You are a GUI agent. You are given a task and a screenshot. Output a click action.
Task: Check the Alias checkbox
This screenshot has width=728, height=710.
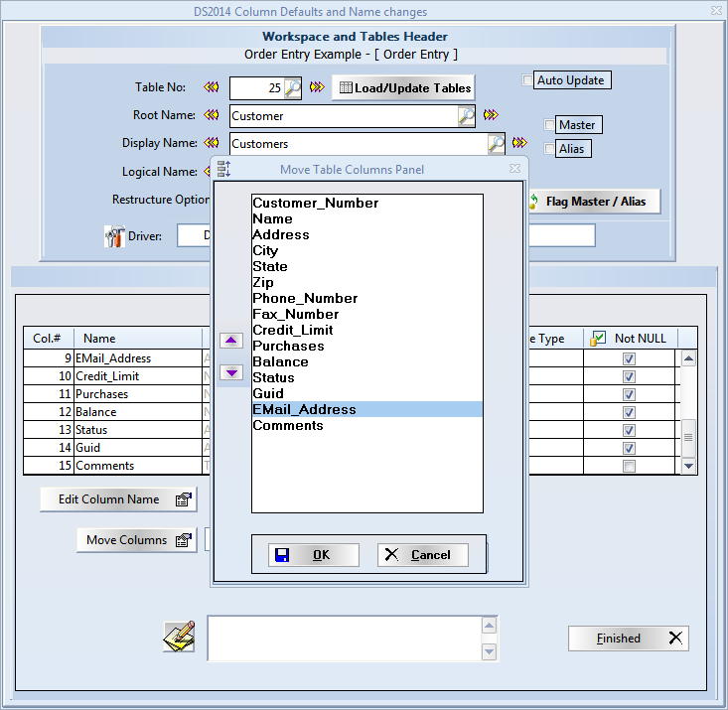(x=549, y=149)
